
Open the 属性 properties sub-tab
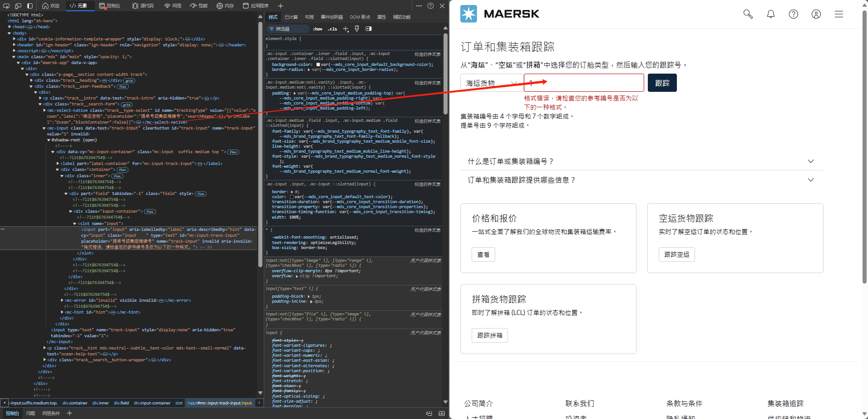tap(381, 17)
